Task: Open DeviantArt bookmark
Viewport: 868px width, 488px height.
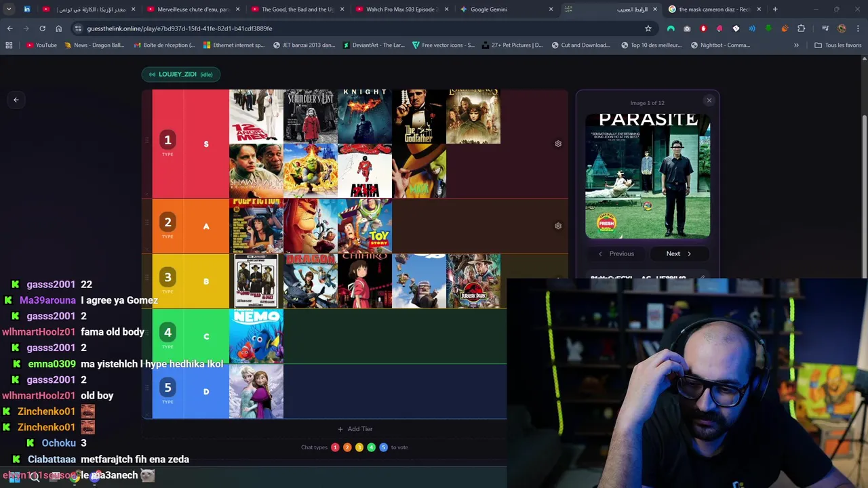Action: 374,45
